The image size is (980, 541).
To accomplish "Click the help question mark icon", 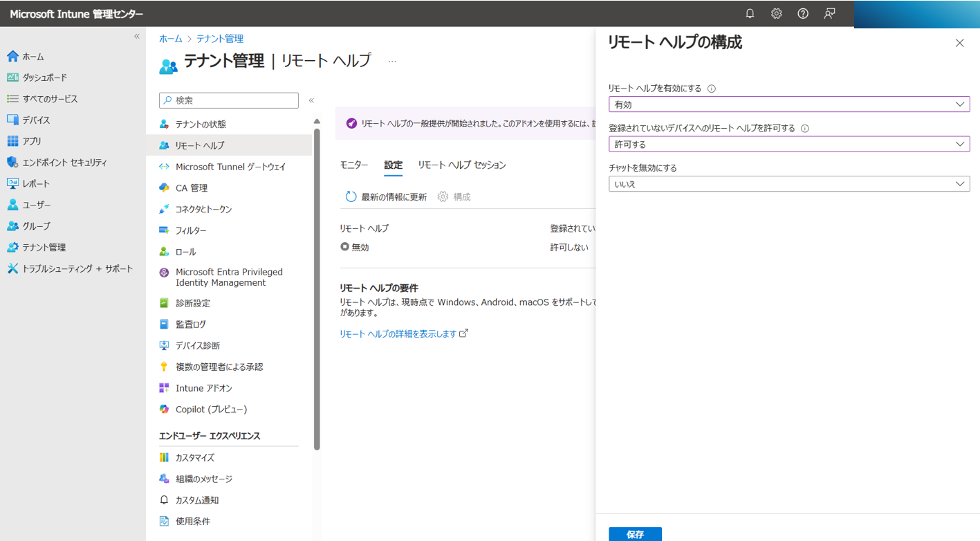I will coord(803,14).
